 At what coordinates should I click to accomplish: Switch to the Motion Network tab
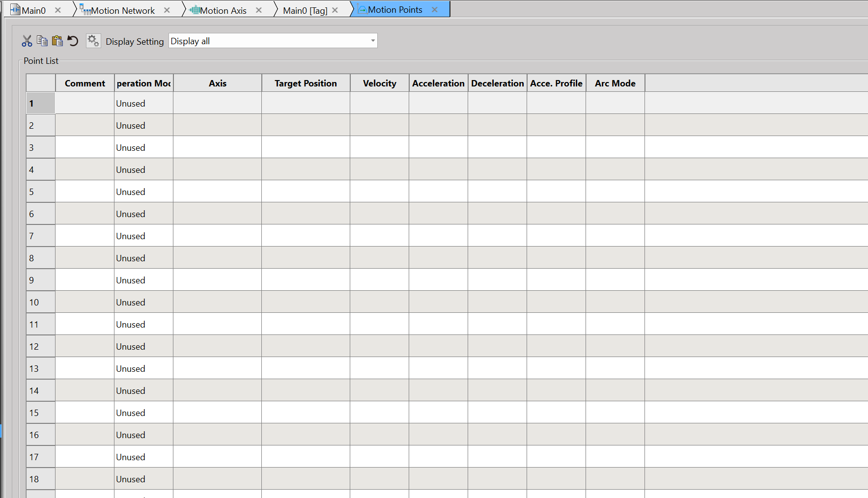(x=123, y=10)
